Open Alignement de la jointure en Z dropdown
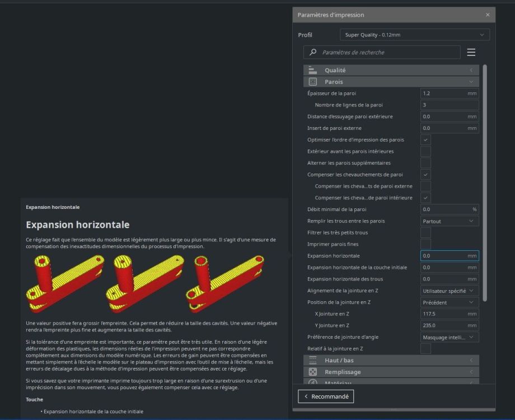Screen dimensions: 515x420 coord(450,291)
